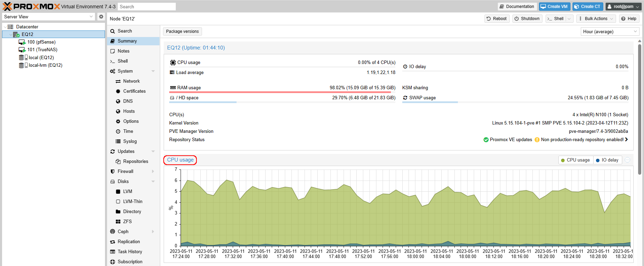
Task: Click the HD space progress bar
Action: pyautogui.click(x=282, y=102)
